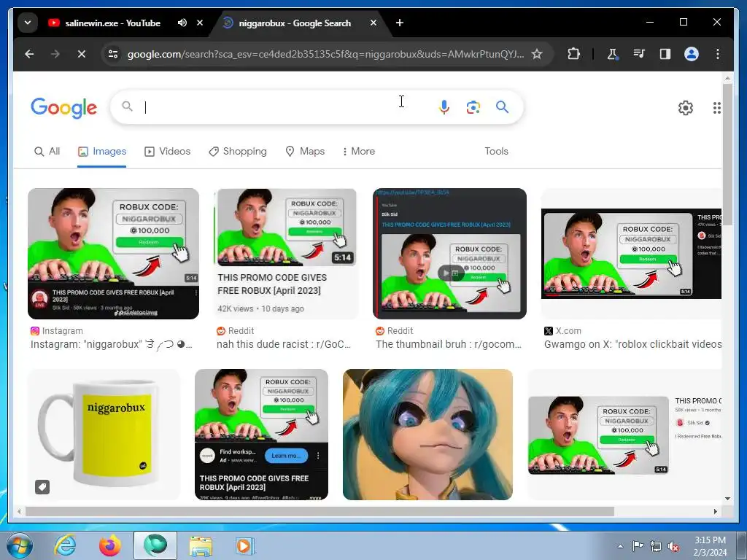
Task: Open the Google apps grid
Action: pos(716,108)
